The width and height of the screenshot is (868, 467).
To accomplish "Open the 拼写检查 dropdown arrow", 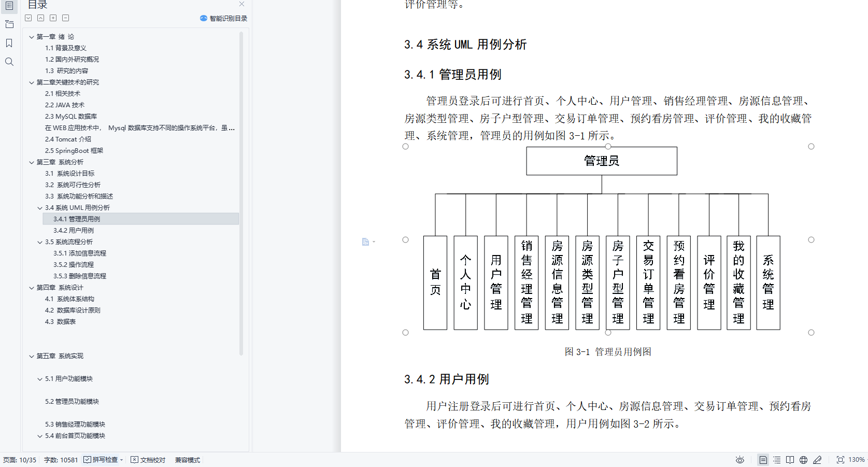I will (122, 460).
